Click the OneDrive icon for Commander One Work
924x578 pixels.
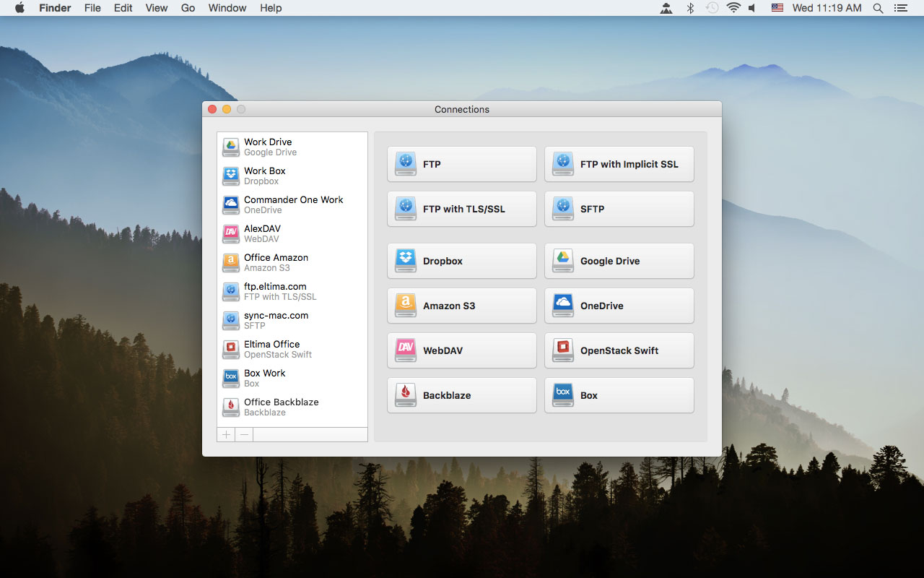click(x=231, y=204)
